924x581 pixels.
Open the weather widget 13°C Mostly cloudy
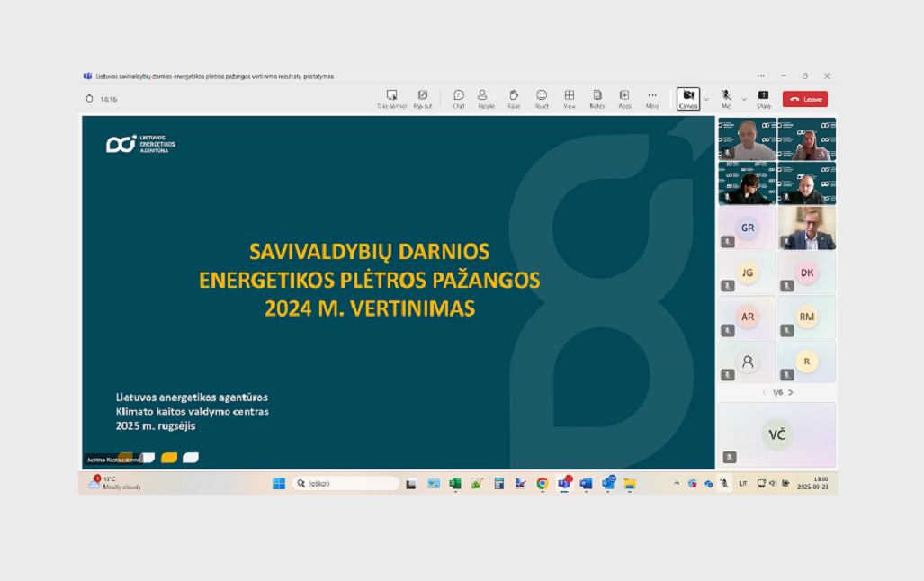[115, 483]
